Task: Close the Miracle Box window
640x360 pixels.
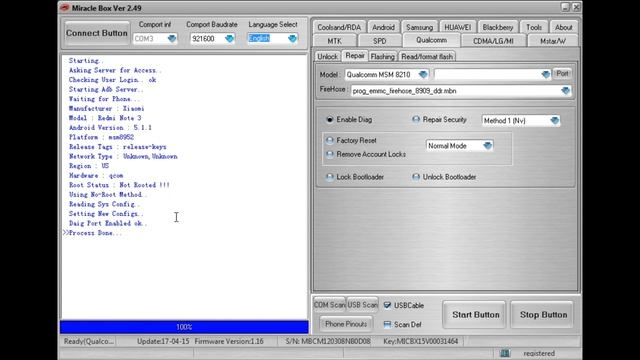Action: [576, 7]
